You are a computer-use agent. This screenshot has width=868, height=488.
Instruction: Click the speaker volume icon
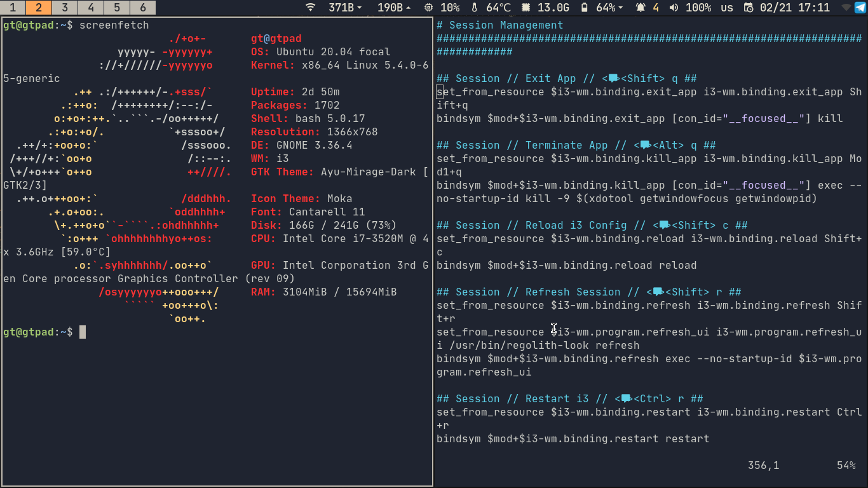pos(674,8)
